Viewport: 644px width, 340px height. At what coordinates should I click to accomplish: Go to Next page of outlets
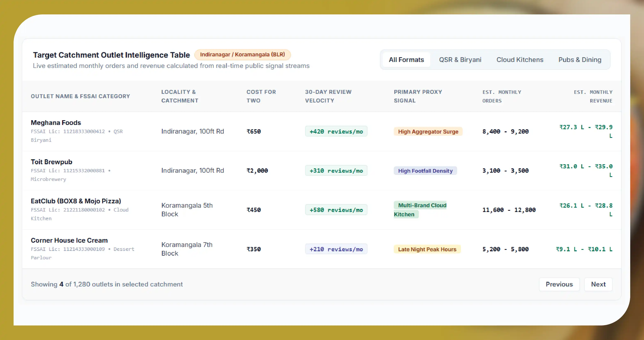click(598, 284)
